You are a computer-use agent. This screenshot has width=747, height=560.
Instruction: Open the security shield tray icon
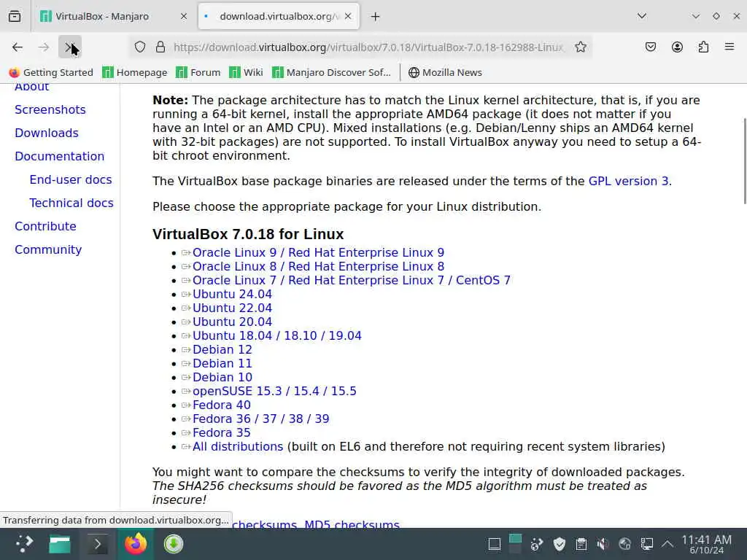(x=560, y=544)
